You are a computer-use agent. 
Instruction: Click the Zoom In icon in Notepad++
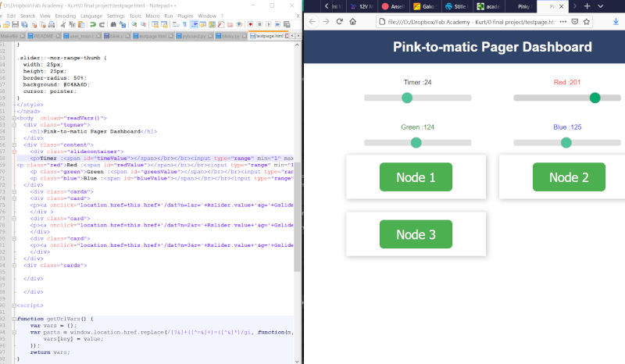tap(134, 24)
